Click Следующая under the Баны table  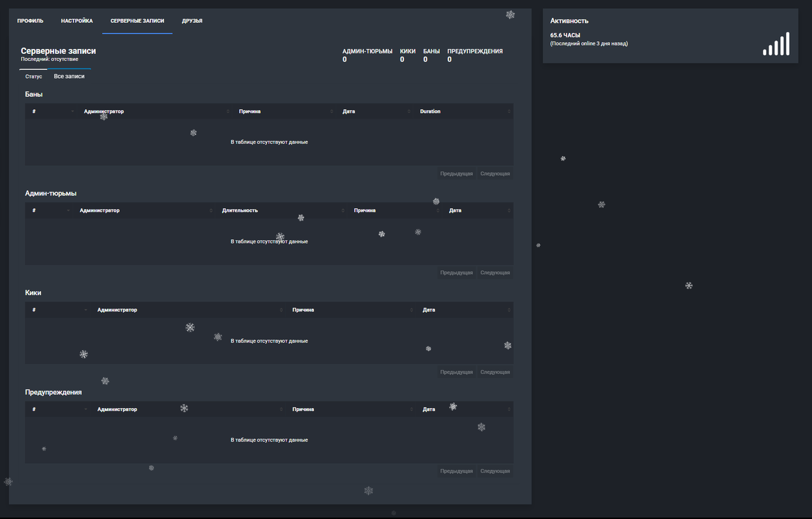495,174
